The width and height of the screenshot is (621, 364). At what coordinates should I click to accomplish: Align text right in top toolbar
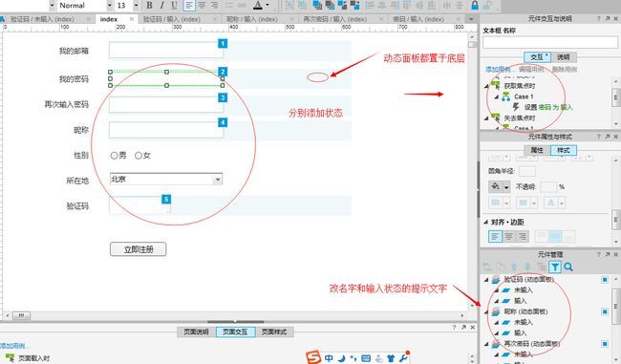(x=214, y=5)
